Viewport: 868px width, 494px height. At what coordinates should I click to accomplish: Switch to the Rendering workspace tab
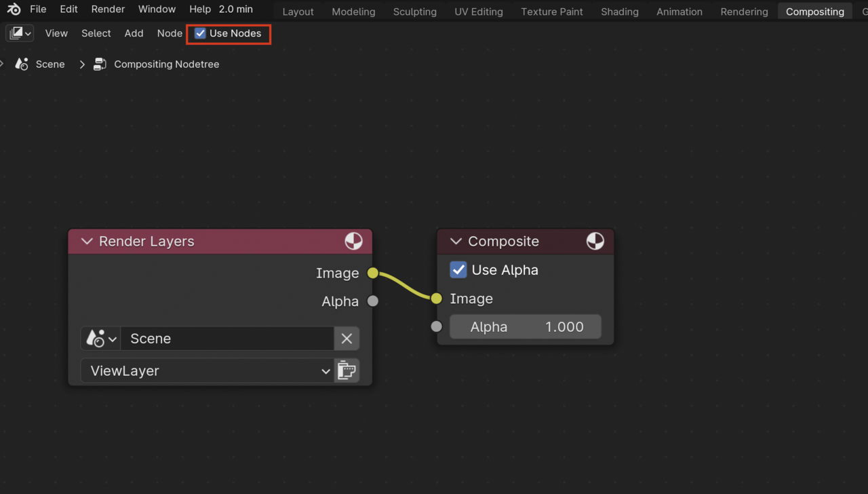744,11
